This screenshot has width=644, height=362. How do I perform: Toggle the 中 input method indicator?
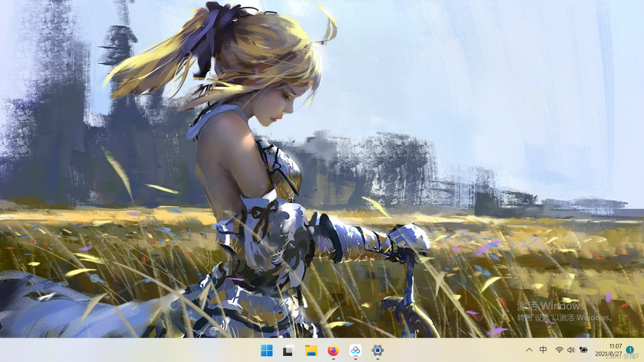[x=543, y=350]
